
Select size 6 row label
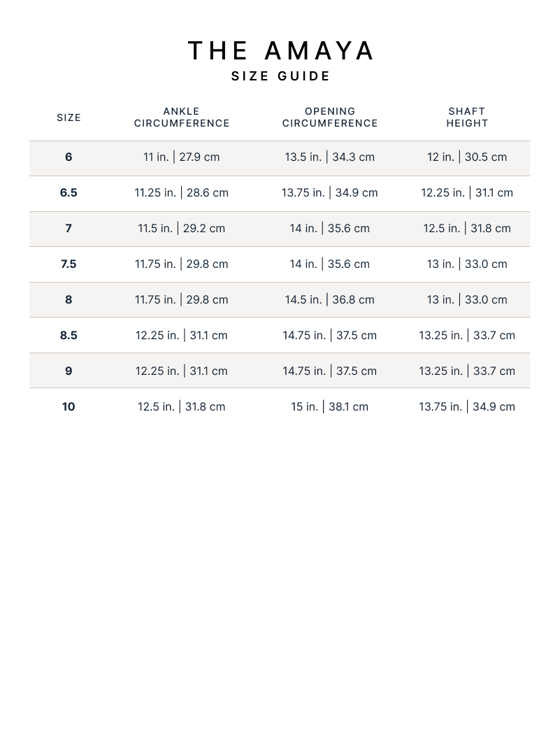click(x=69, y=157)
